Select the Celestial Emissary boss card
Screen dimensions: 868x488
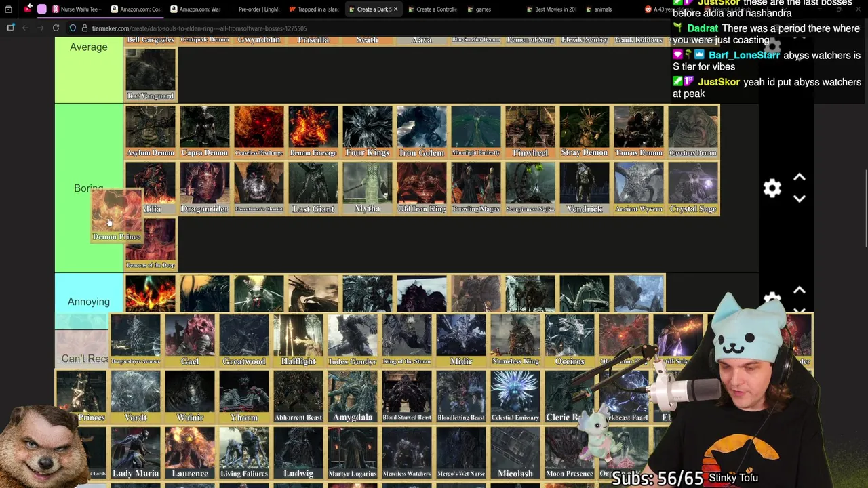pyautogui.click(x=515, y=396)
